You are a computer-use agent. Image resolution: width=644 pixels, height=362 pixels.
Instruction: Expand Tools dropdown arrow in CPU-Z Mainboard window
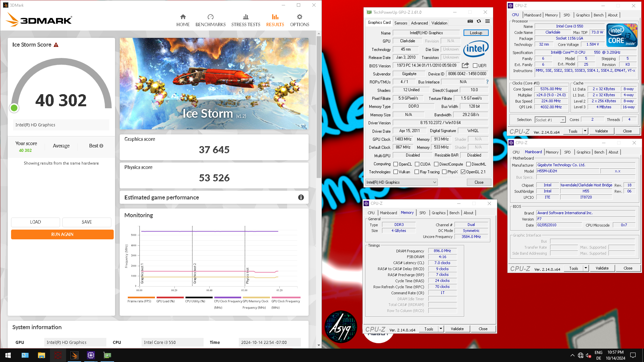pos(586,268)
